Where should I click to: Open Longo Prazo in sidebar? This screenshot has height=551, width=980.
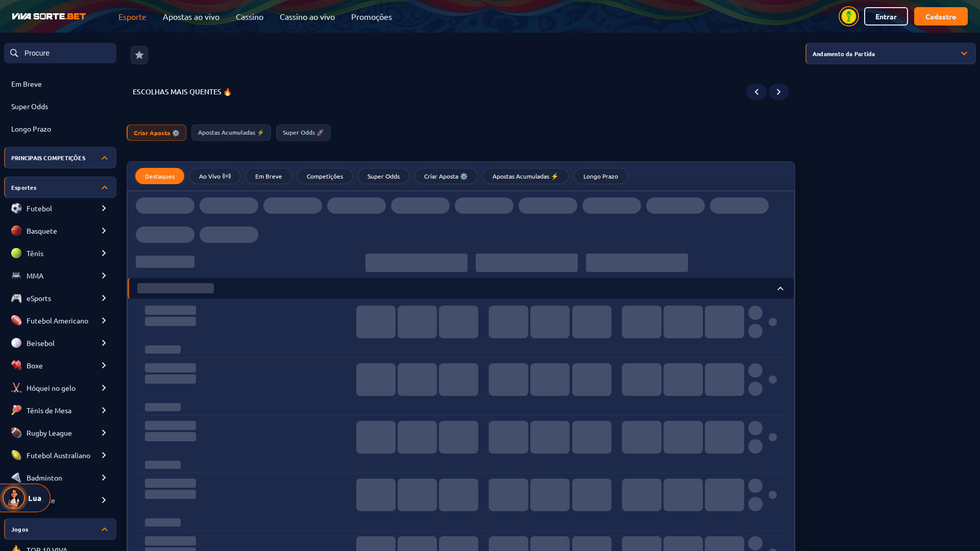pyautogui.click(x=31, y=129)
